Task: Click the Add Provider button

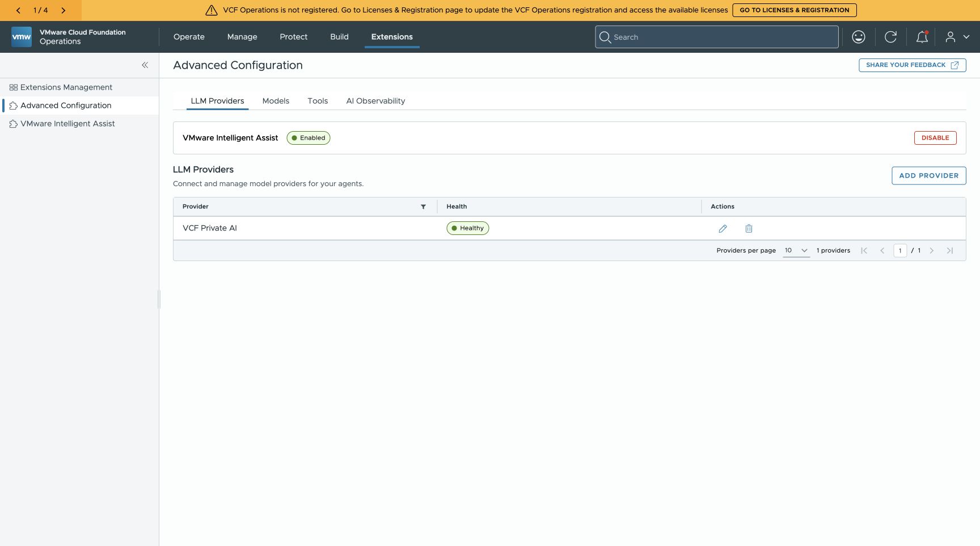Action: (928, 175)
